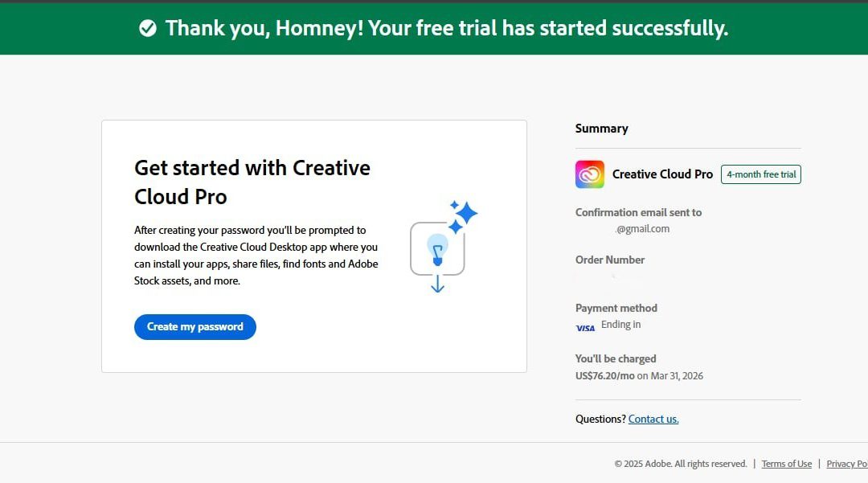Open the Privacy Policy page
This screenshot has height=483, width=868.
tap(847, 464)
